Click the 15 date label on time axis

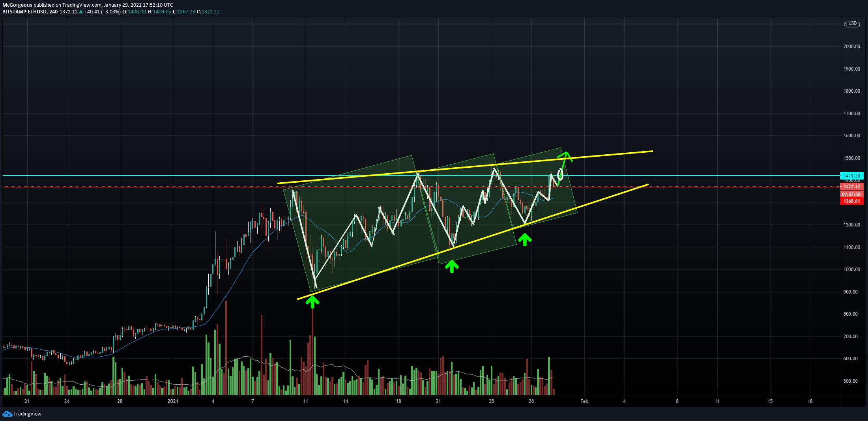(x=770, y=401)
